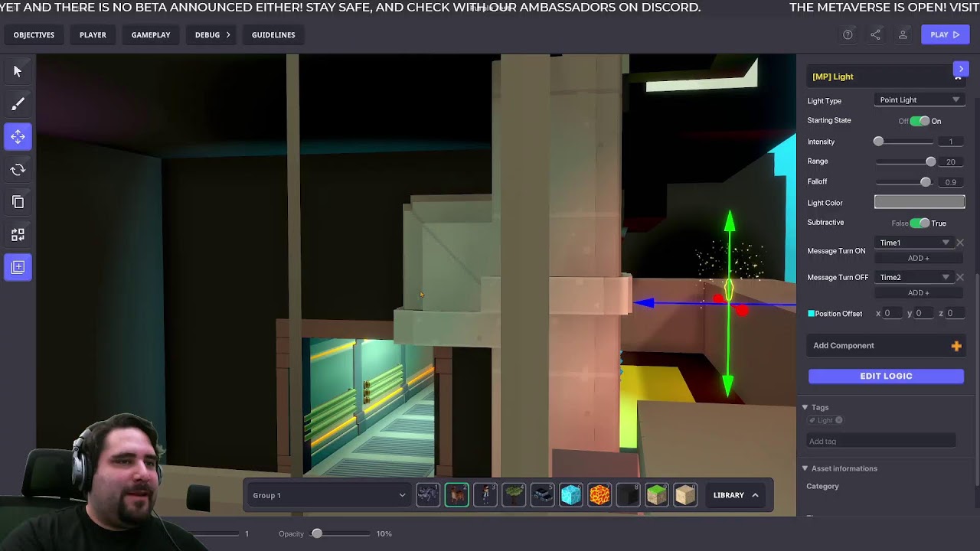This screenshot has width=980, height=551.
Task: Click the orange plus next to Add Component
Action: [x=956, y=346]
